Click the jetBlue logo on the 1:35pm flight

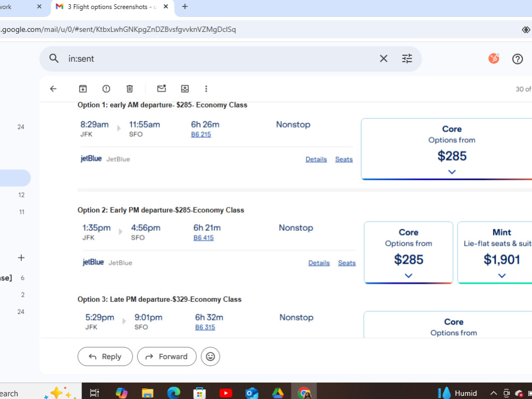click(x=93, y=262)
